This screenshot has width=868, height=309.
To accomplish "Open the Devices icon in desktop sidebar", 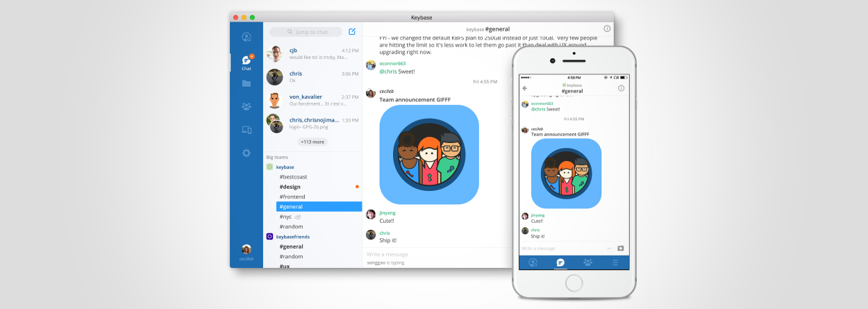I will coord(247,130).
